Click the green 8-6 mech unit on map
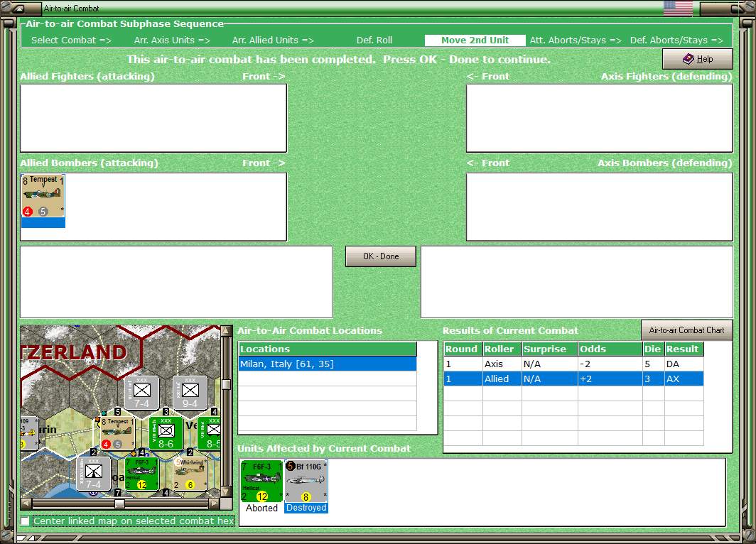This screenshot has width=756, height=544. [166, 433]
